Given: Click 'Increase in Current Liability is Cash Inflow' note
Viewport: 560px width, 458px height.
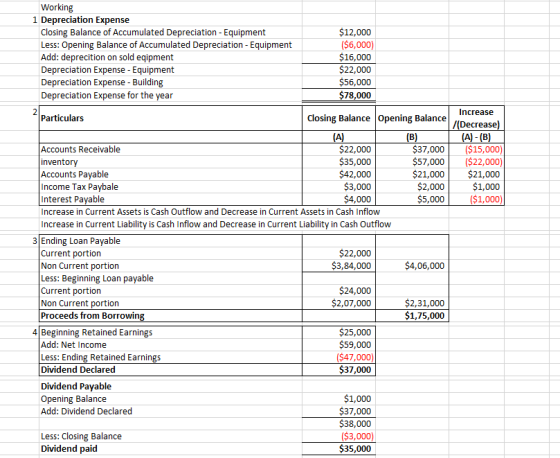Looking at the screenshot, I should pyautogui.click(x=216, y=224).
